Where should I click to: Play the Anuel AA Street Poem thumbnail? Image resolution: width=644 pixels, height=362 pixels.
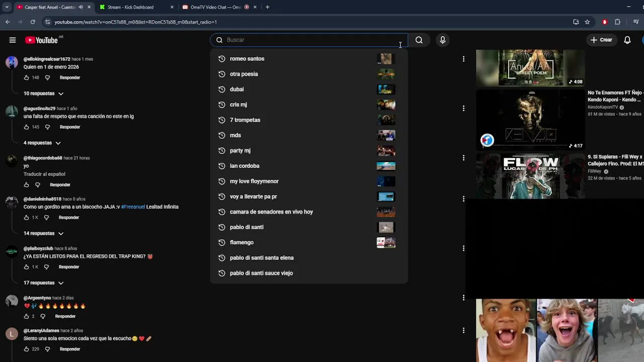(530, 68)
